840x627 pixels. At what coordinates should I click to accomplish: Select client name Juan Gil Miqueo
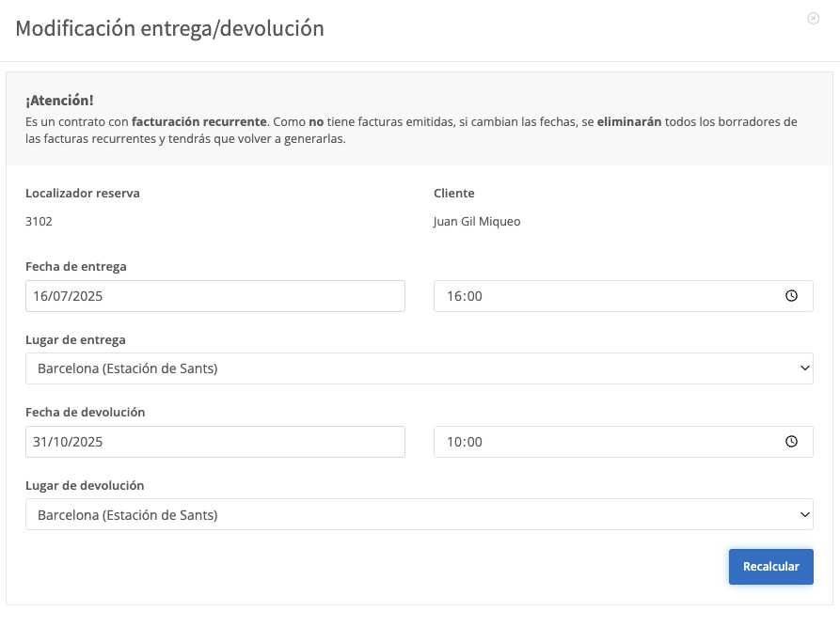tap(477, 222)
